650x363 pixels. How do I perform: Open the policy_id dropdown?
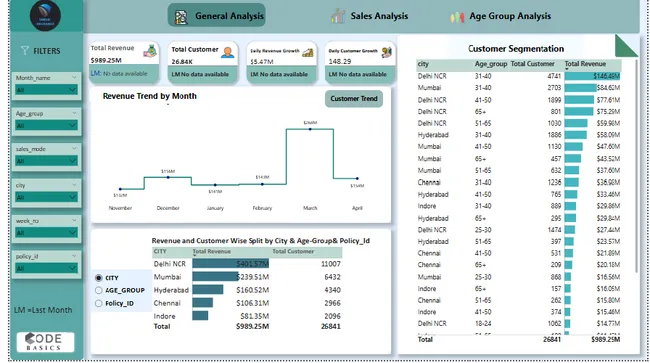(x=46, y=269)
